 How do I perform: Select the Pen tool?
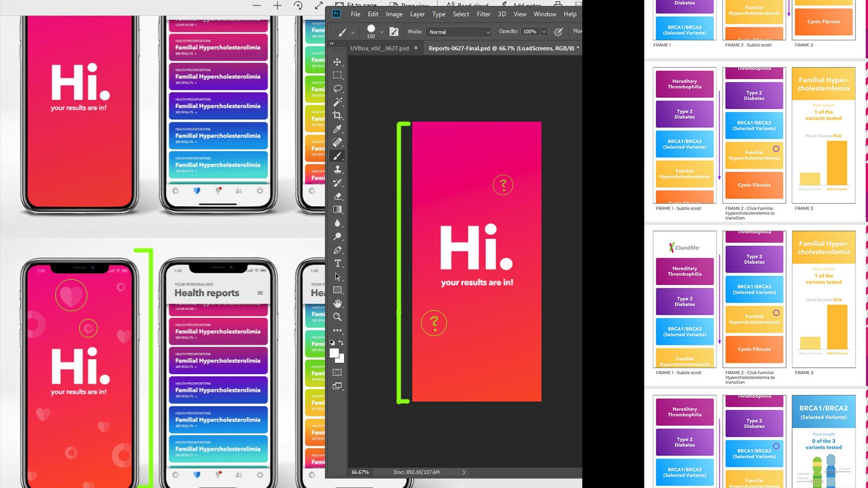pyautogui.click(x=337, y=250)
